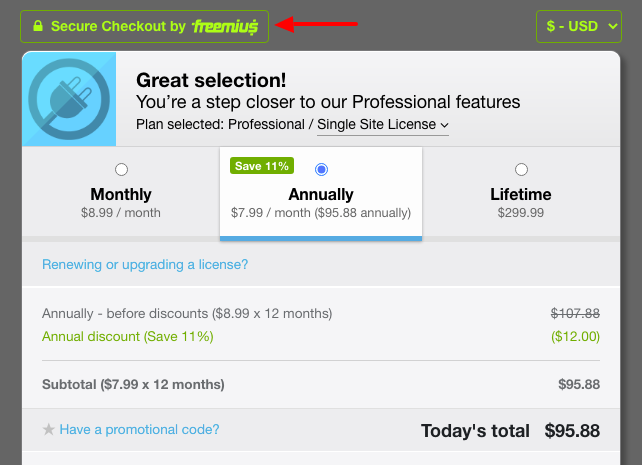Click the $8.99 / month price text
The width and height of the screenshot is (642, 465).
click(x=121, y=213)
